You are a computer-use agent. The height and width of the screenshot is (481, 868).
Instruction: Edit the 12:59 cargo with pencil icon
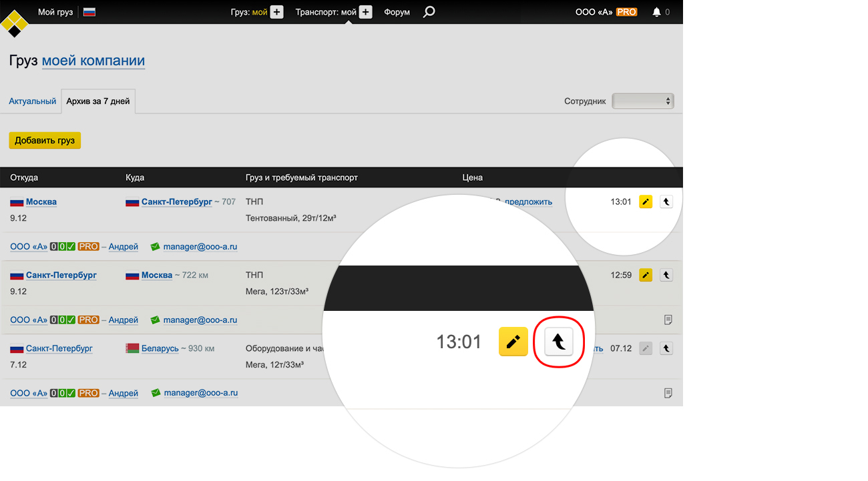click(646, 275)
